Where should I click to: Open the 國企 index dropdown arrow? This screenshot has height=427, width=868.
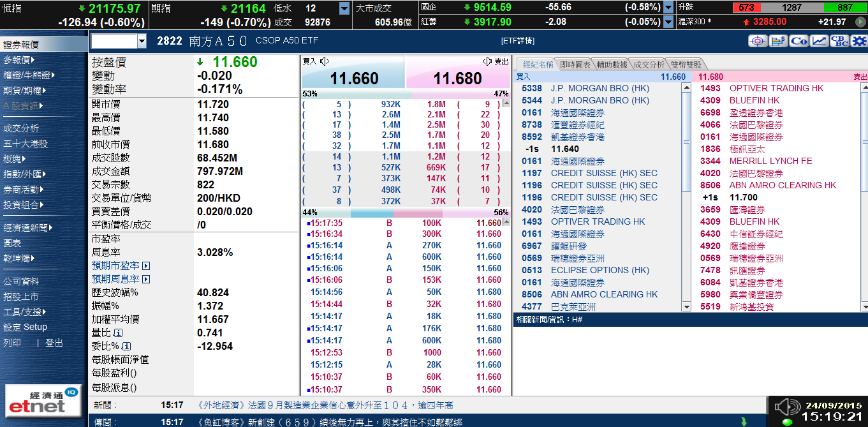click(668, 8)
